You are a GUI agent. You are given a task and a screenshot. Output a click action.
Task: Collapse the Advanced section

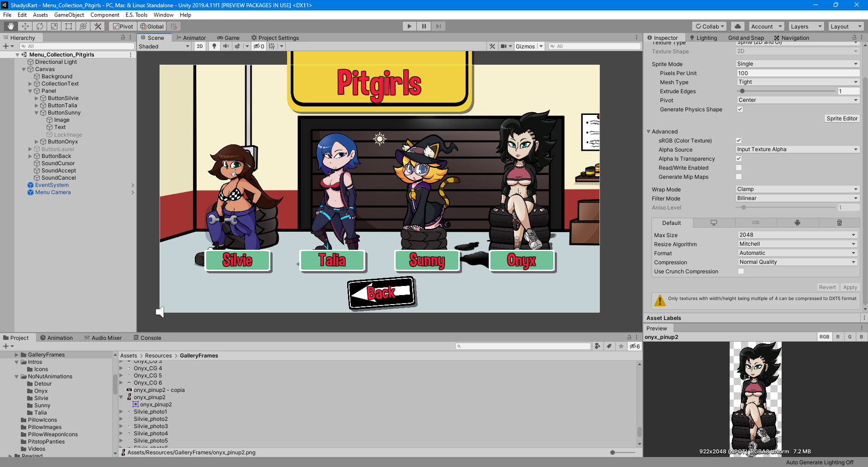648,132
